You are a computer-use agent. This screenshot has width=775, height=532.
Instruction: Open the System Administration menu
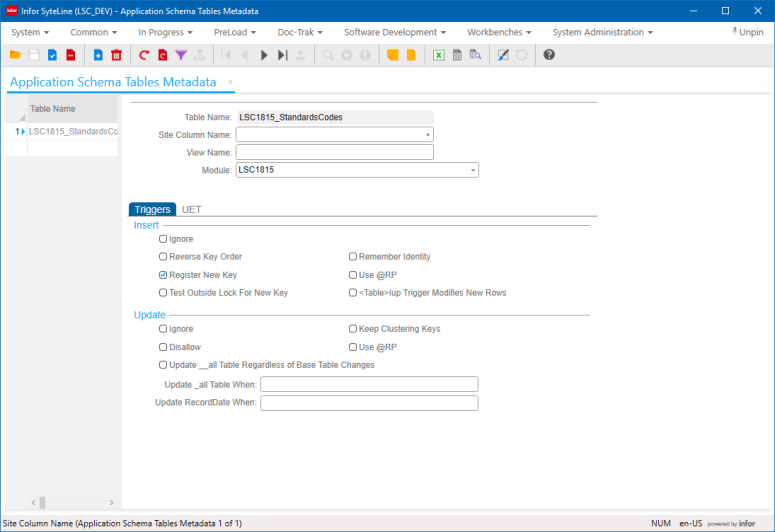[x=603, y=32]
